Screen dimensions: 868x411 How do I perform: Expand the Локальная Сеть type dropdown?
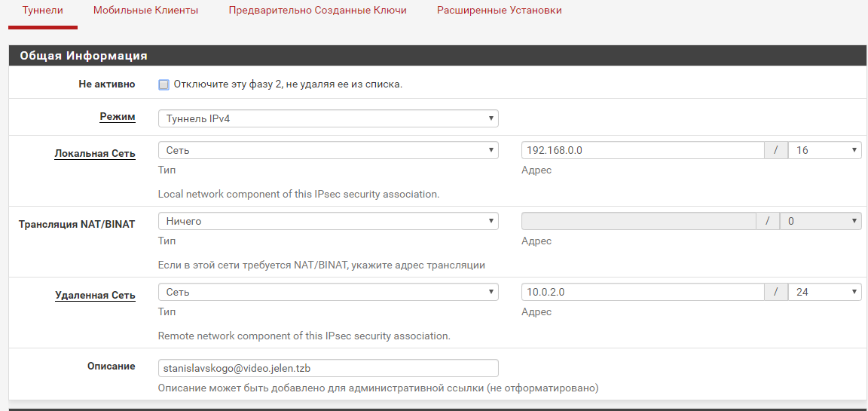click(329, 150)
